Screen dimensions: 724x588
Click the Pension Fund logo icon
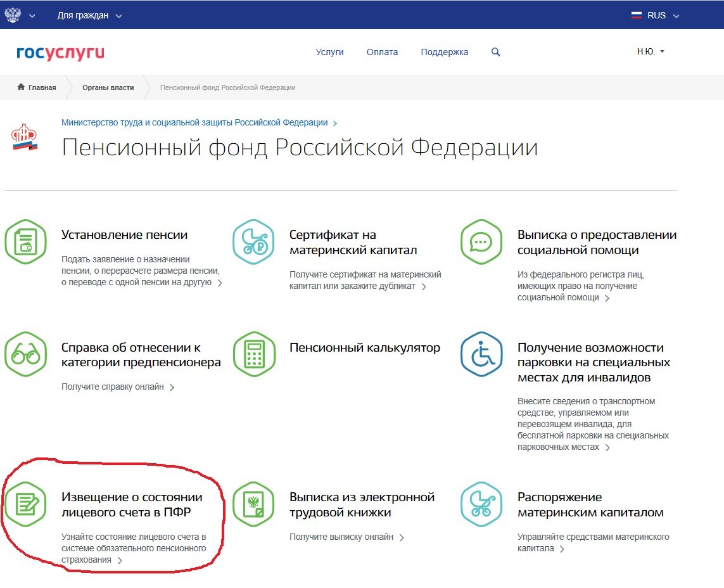[x=25, y=137]
